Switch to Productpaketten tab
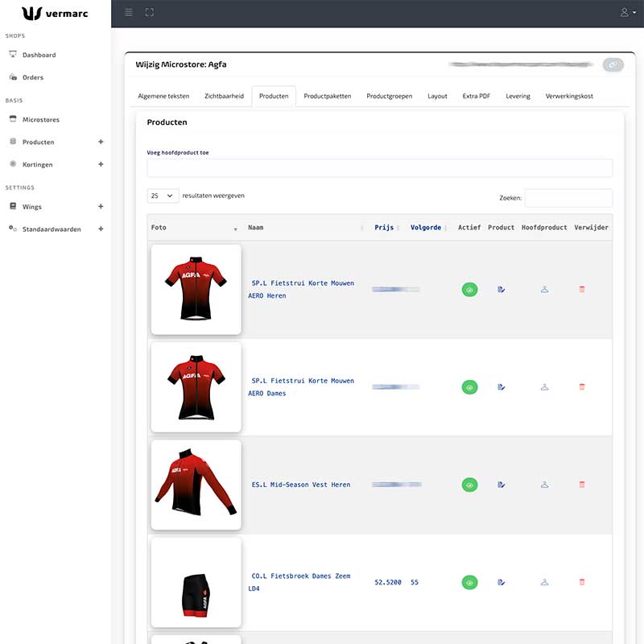Viewport: 644px width, 644px height. point(328,96)
